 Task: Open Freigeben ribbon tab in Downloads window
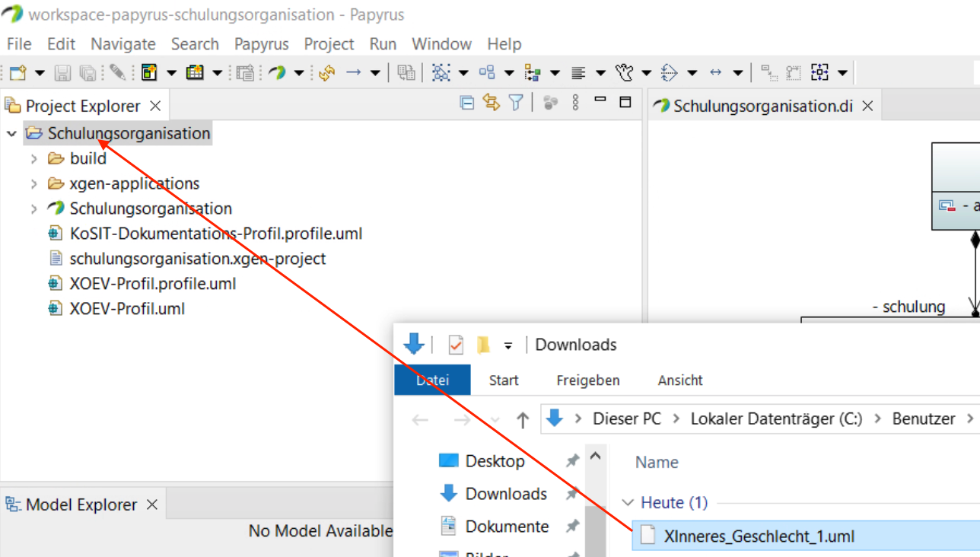[x=588, y=380]
